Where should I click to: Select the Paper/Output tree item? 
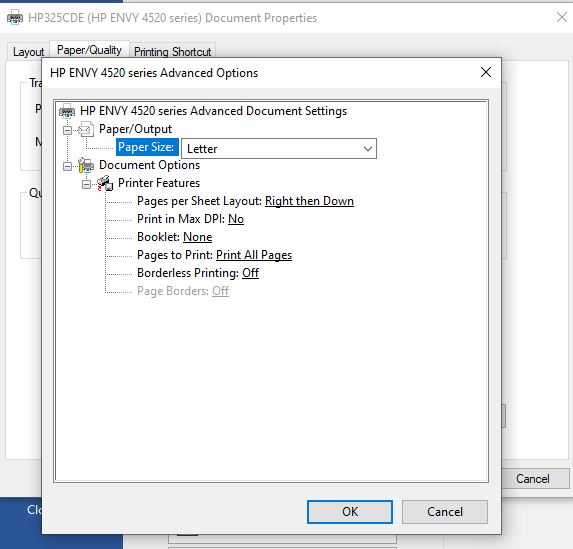click(135, 129)
